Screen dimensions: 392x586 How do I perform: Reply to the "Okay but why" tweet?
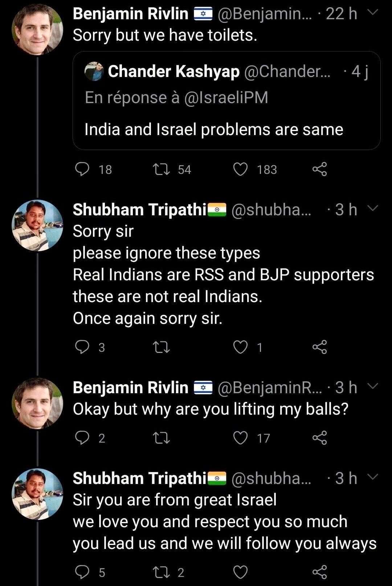tap(82, 438)
